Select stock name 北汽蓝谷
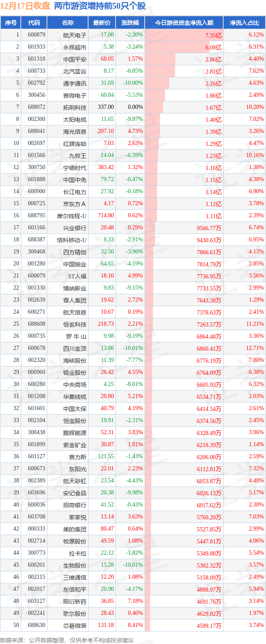266x644 pixels. (x=75, y=71)
